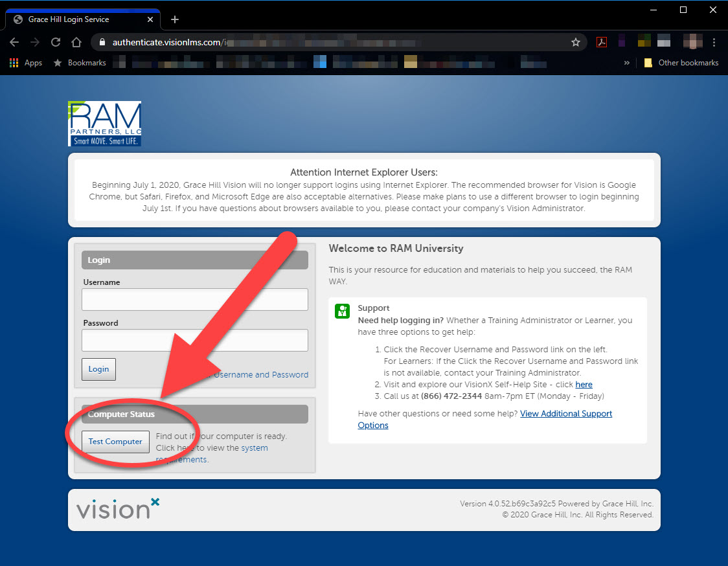This screenshot has width=728, height=566.
Task: Open the browser home page icon
Action: [x=76, y=42]
